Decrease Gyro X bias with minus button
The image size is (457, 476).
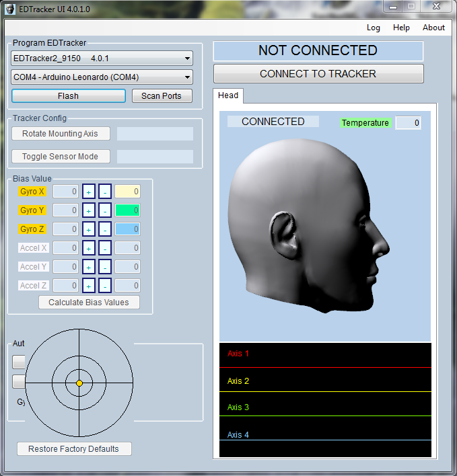pos(105,192)
